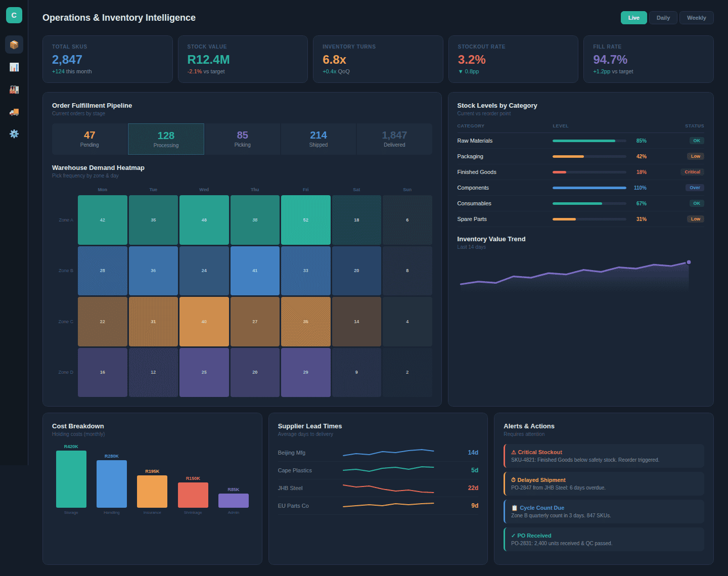728x576 pixels.
Task: Open the bar chart analytics sidebar icon
Action: point(14,67)
